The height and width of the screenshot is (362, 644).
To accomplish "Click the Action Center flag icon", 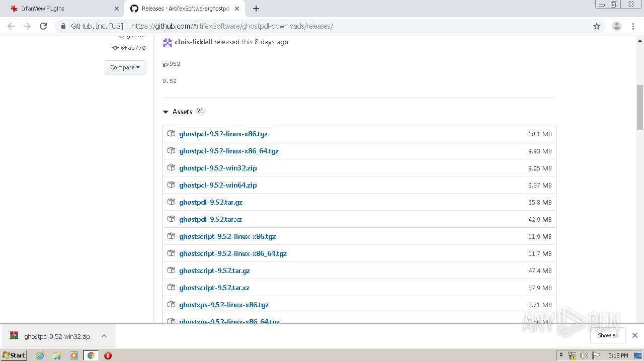I will point(596,355).
